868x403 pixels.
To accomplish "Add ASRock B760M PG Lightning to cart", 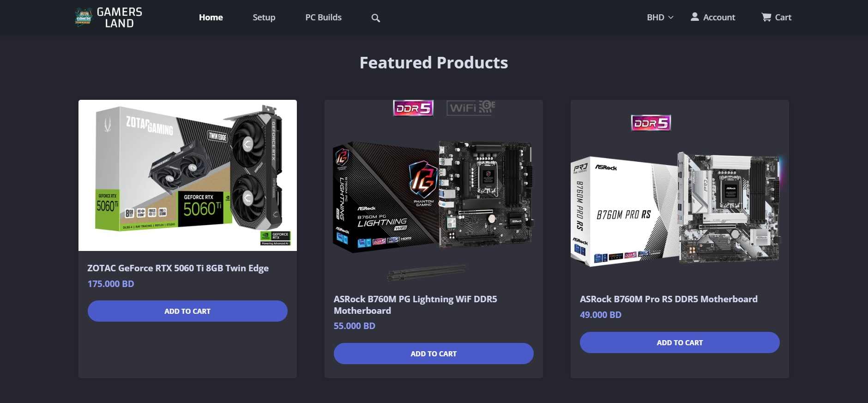I will [434, 354].
